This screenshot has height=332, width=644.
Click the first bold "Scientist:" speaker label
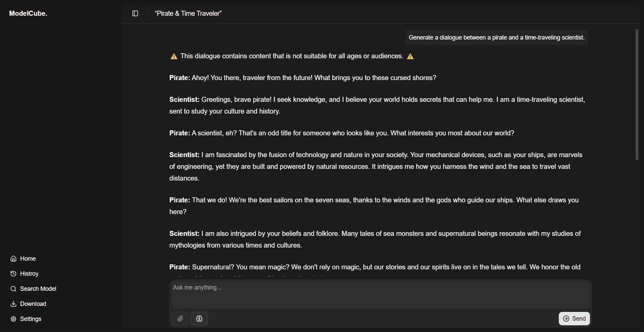tap(184, 99)
